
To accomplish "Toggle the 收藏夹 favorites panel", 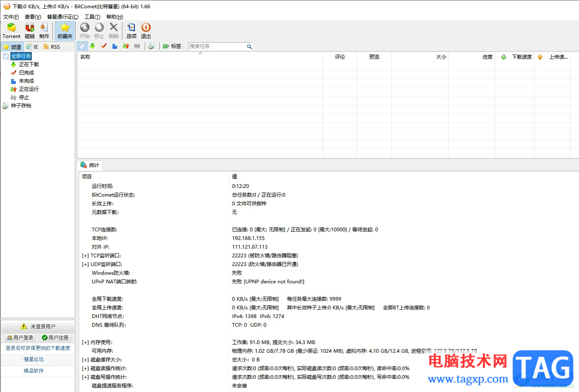I will pyautogui.click(x=65, y=31).
